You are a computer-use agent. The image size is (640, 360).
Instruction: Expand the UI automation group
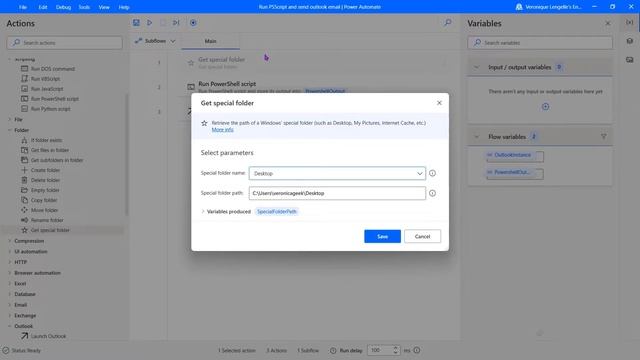pyautogui.click(x=10, y=251)
